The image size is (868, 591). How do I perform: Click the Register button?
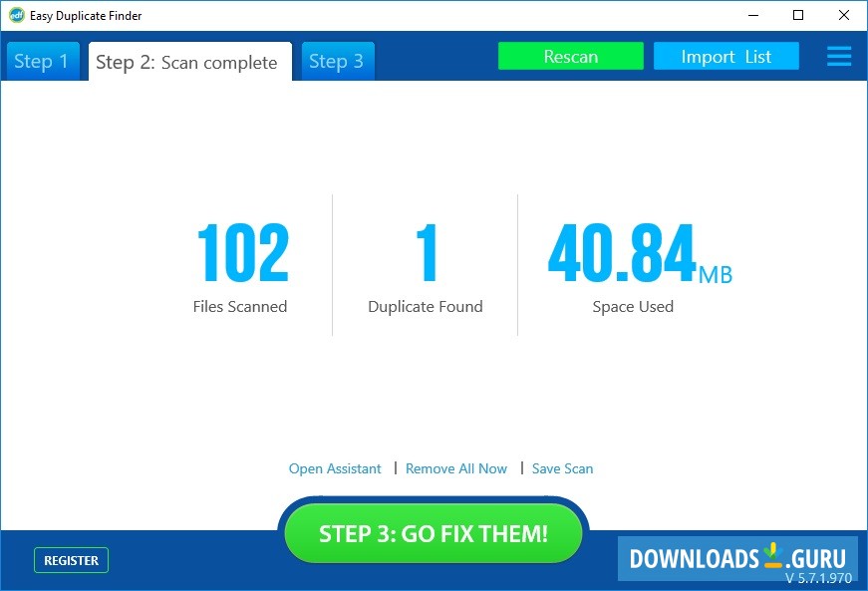coord(71,560)
